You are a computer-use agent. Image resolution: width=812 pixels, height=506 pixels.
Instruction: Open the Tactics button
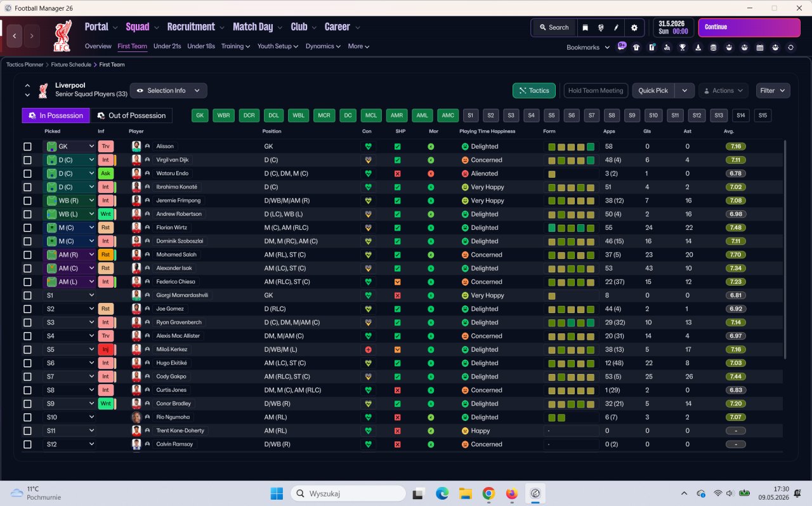tap(534, 91)
